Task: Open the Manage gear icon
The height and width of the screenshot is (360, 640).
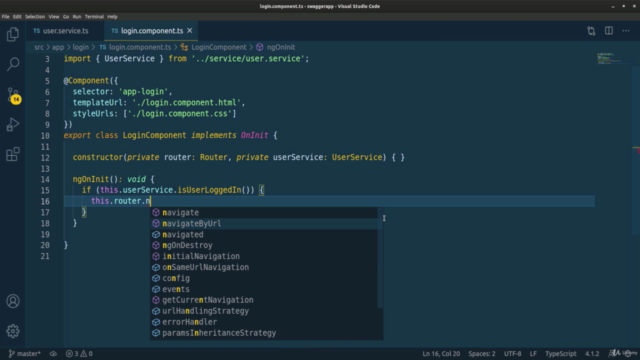Action: 13,331
